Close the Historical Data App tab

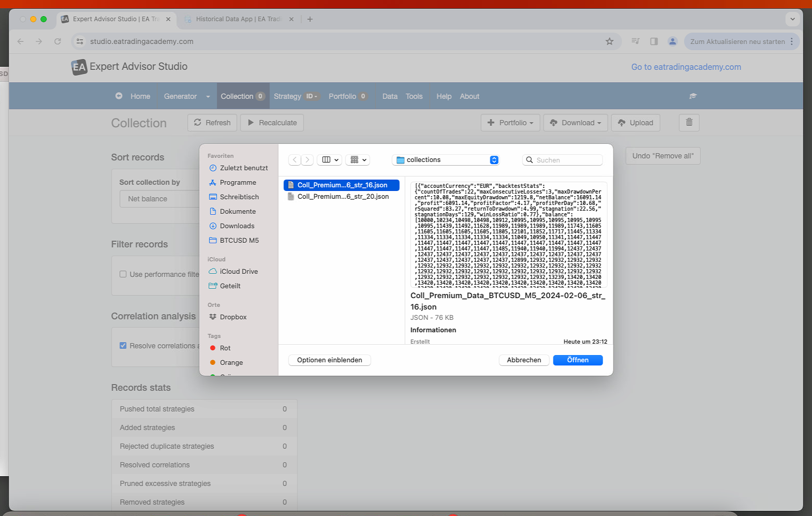click(x=291, y=19)
